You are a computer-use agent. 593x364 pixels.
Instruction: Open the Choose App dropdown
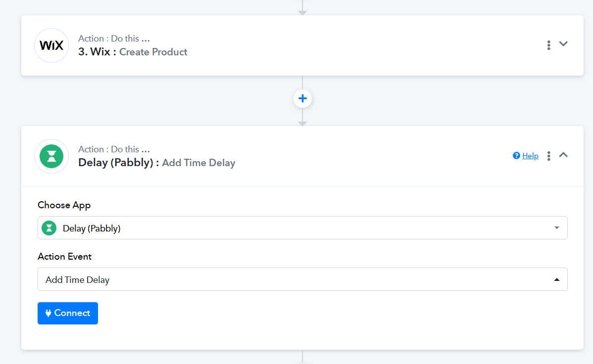point(302,228)
